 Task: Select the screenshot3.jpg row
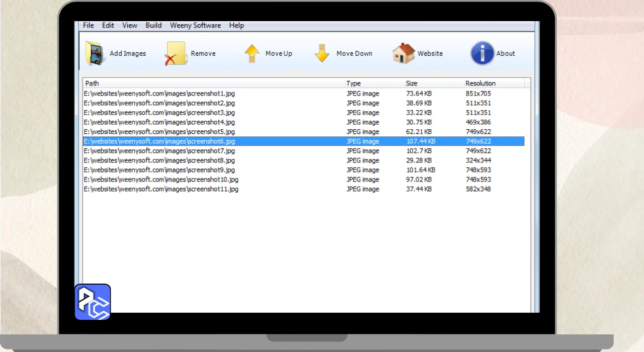coord(303,113)
